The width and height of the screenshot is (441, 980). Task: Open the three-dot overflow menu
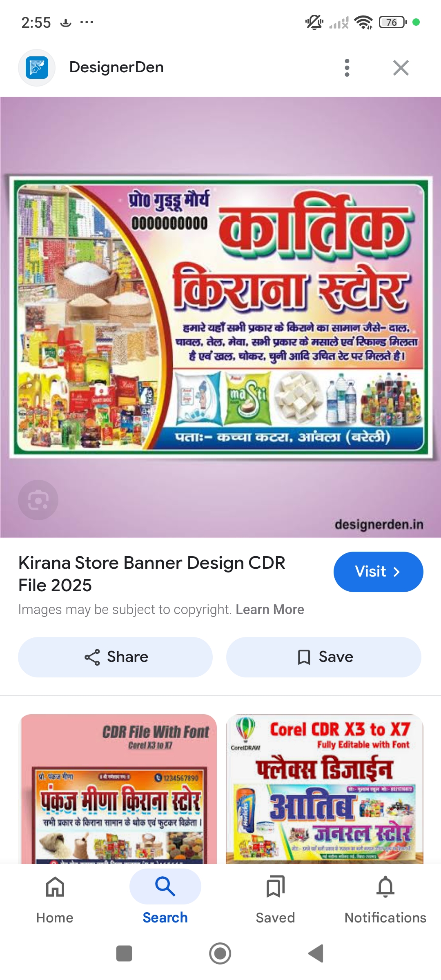click(x=347, y=68)
